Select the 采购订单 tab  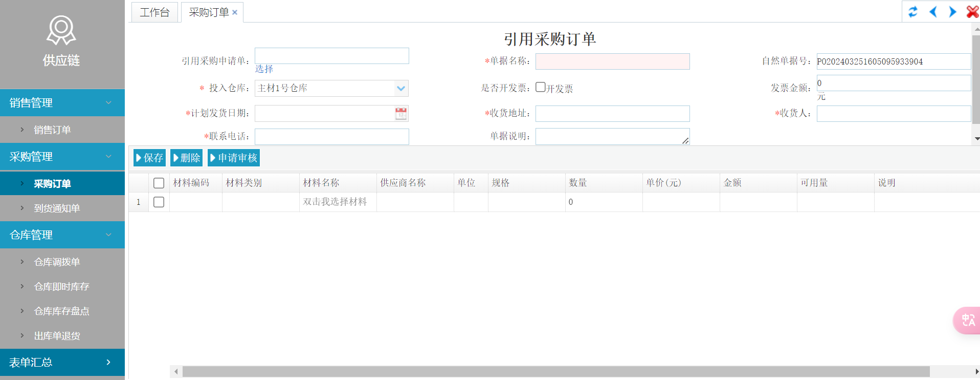coord(209,12)
